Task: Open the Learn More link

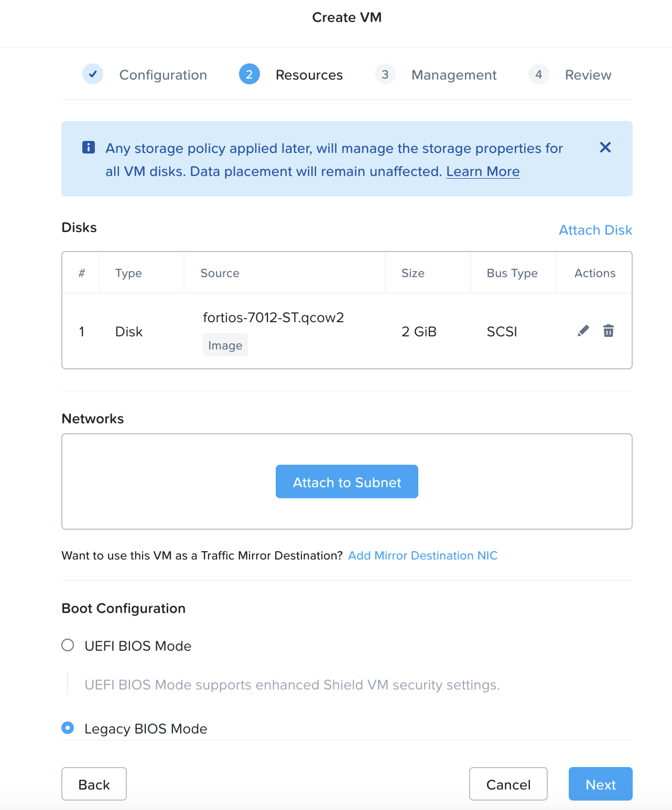Action: (483, 171)
